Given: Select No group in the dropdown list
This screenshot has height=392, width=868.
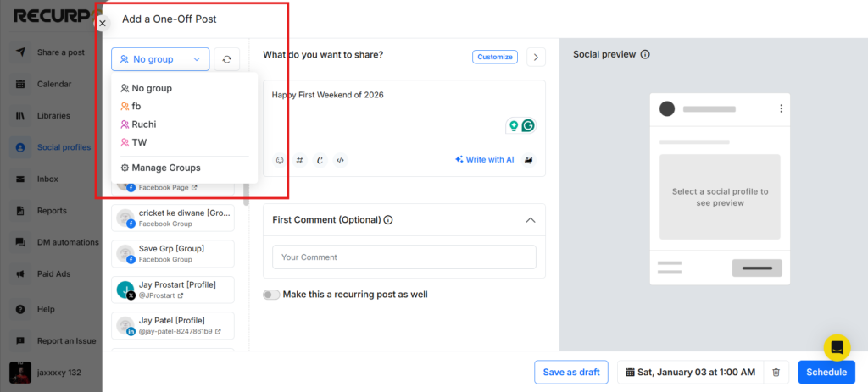Looking at the screenshot, I should (x=147, y=88).
